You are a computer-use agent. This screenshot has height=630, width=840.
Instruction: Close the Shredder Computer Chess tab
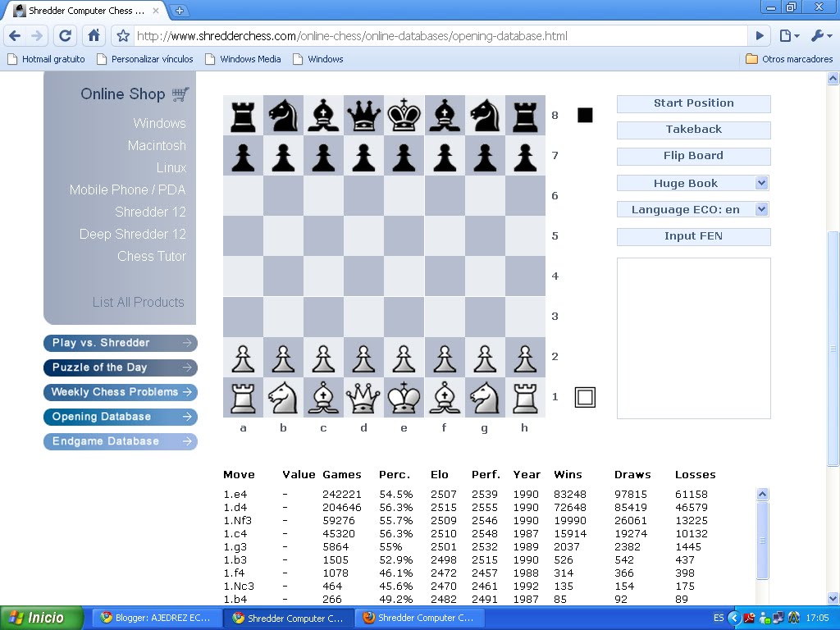155,10
